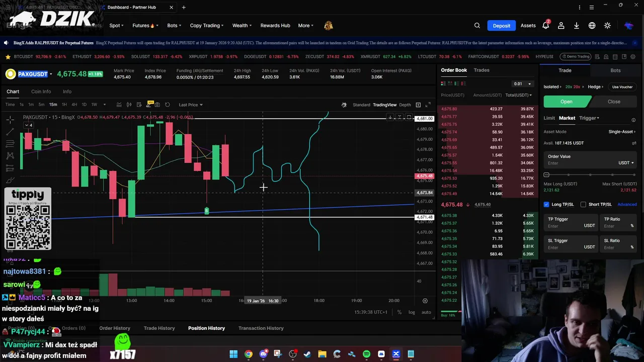Open the user profile icon

point(561,26)
